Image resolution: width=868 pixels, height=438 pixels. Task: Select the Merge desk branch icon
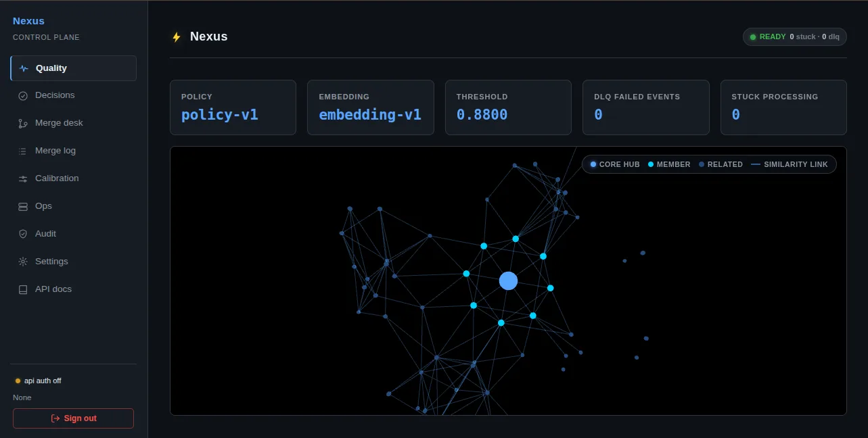[23, 124]
